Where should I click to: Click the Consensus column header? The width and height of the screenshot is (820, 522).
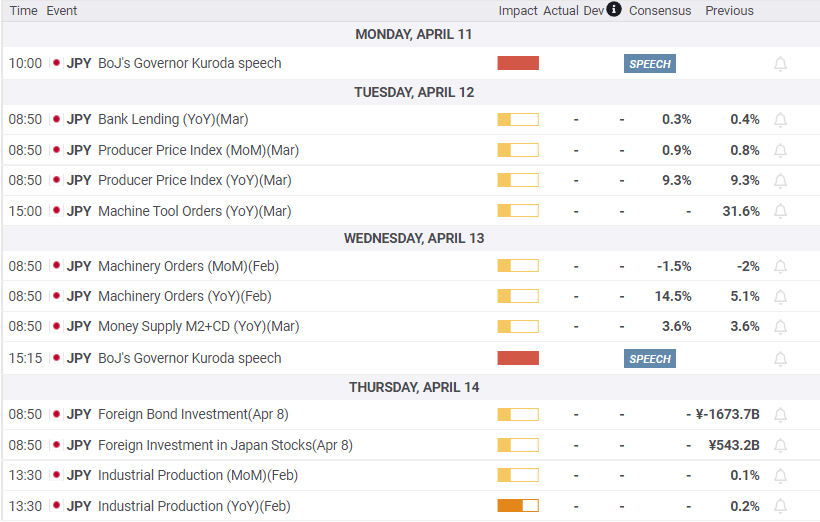(x=660, y=11)
